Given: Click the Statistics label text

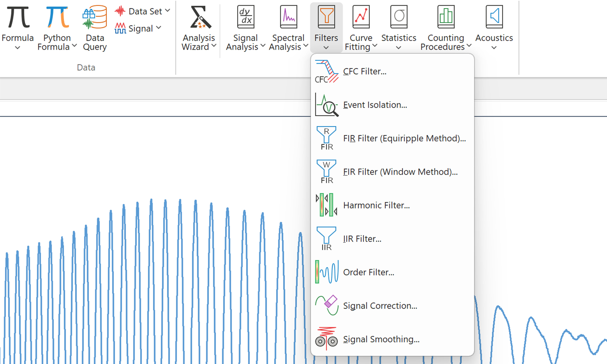Looking at the screenshot, I should tap(399, 38).
